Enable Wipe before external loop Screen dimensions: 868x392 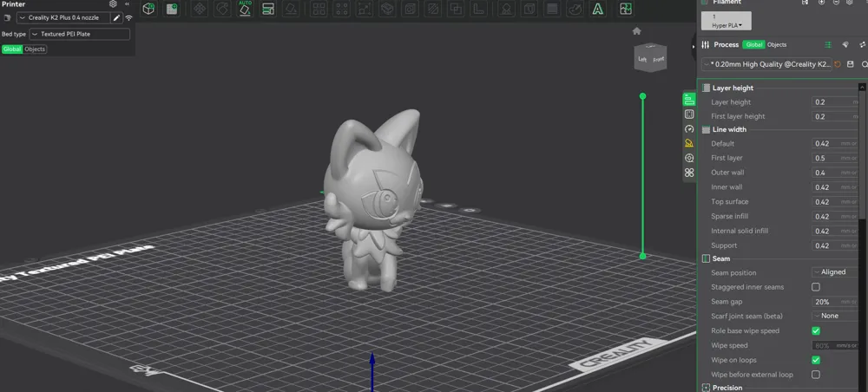click(815, 375)
